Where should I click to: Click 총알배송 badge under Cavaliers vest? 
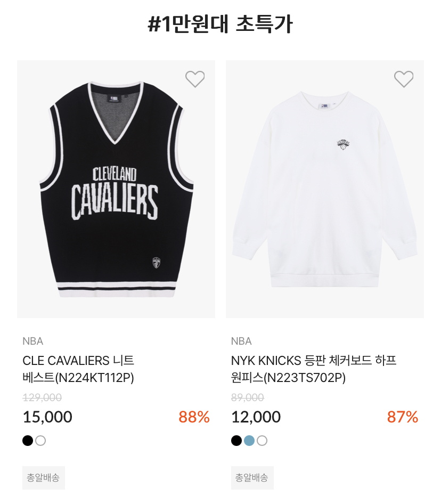point(44,478)
